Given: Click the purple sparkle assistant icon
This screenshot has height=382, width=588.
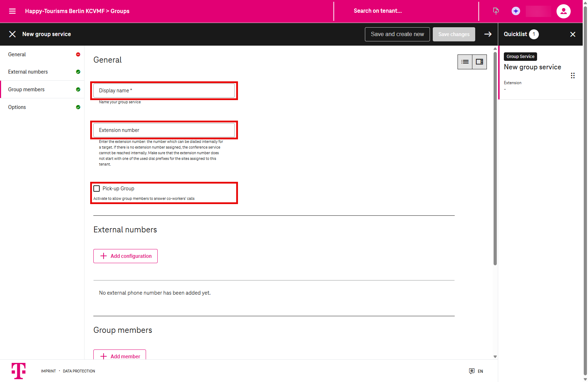Looking at the screenshot, I should pyautogui.click(x=516, y=11).
